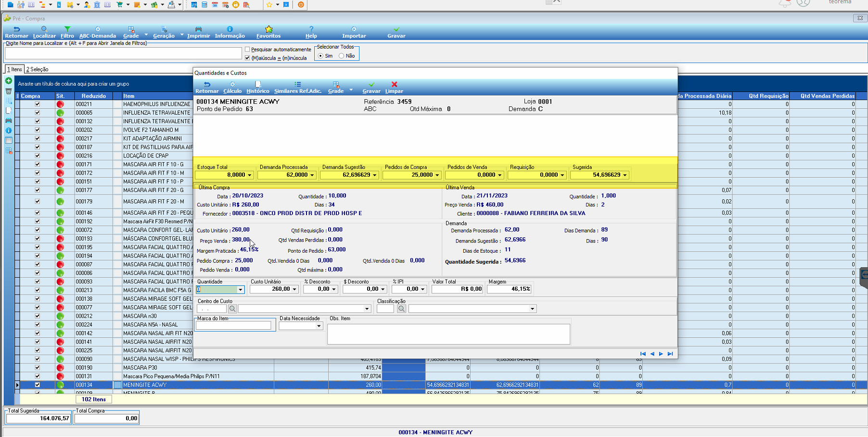Screen dimensions: 868x437
Task: Expand the Estoque Total dropdown
Action: 250,175
